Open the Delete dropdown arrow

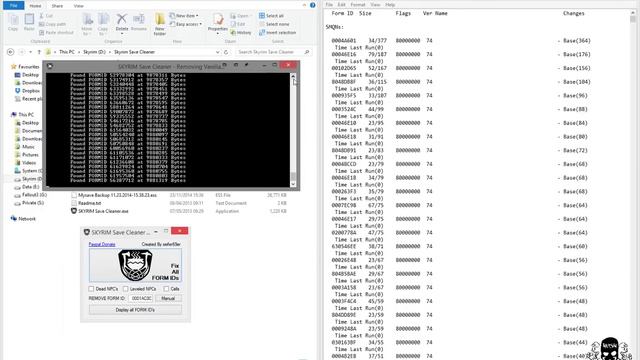tap(122, 33)
